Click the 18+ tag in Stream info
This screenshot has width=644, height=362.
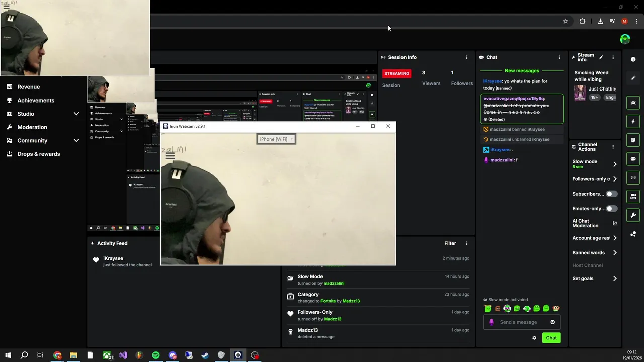click(595, 97)
